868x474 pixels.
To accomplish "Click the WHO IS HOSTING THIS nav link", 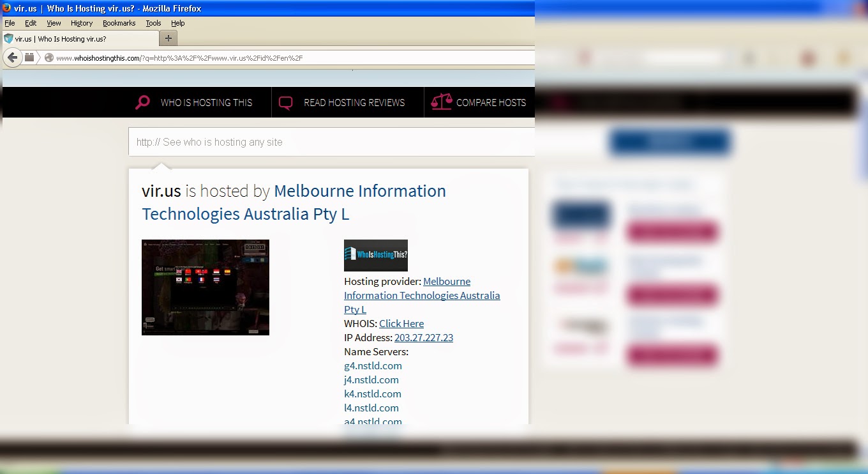I will (206, 103).
